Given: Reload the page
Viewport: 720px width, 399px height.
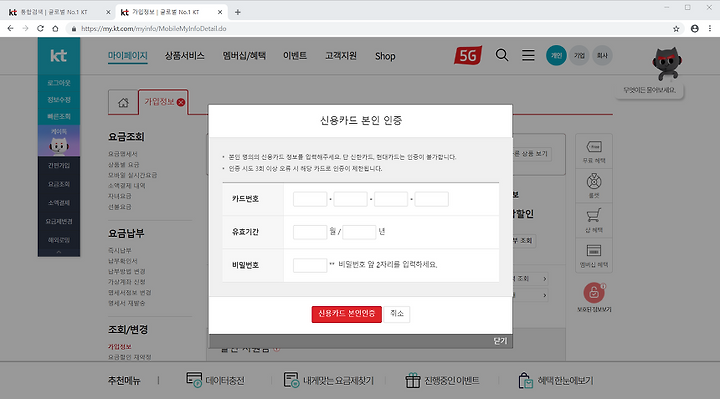Looking at the screenshot, I should coord(40,28).
